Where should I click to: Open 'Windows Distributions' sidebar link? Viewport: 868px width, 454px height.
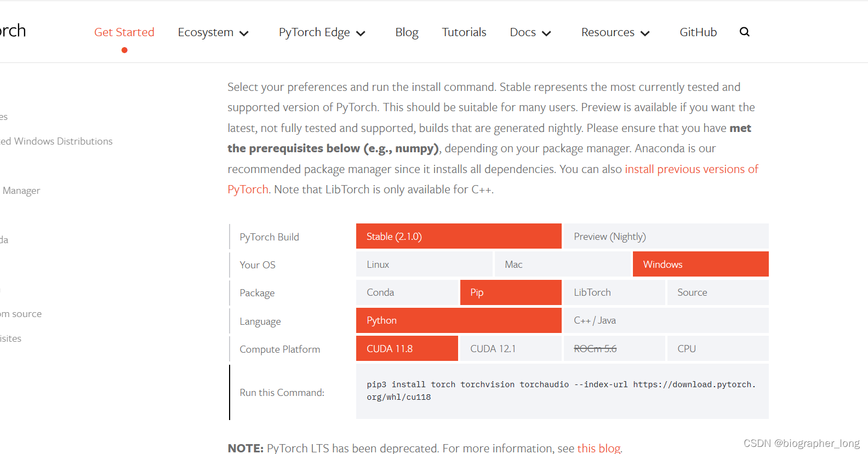coord(56,141)
